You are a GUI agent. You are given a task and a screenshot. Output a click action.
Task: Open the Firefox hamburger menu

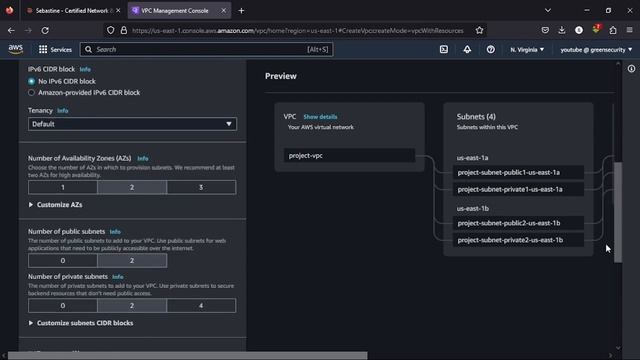[629, 30]
